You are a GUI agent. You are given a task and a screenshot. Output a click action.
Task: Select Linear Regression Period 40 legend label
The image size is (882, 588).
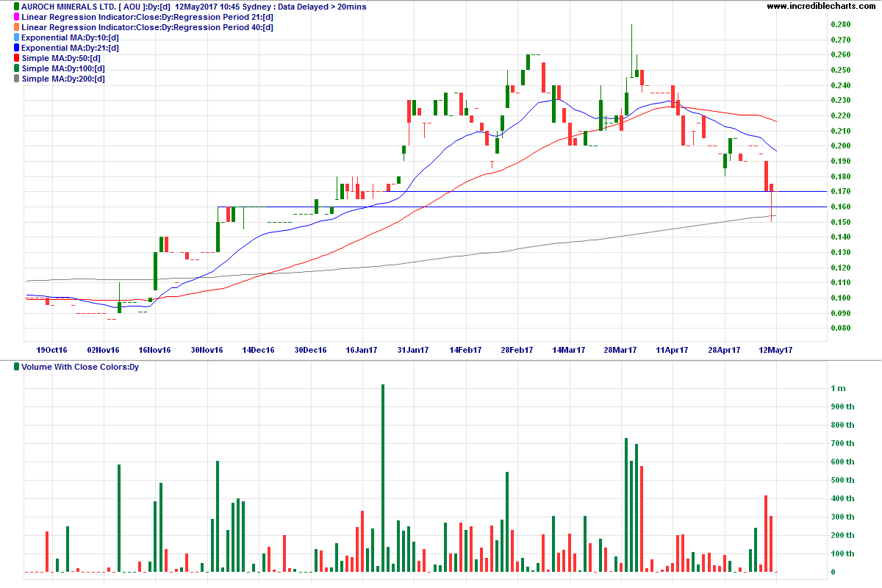(x=148, y=27)
